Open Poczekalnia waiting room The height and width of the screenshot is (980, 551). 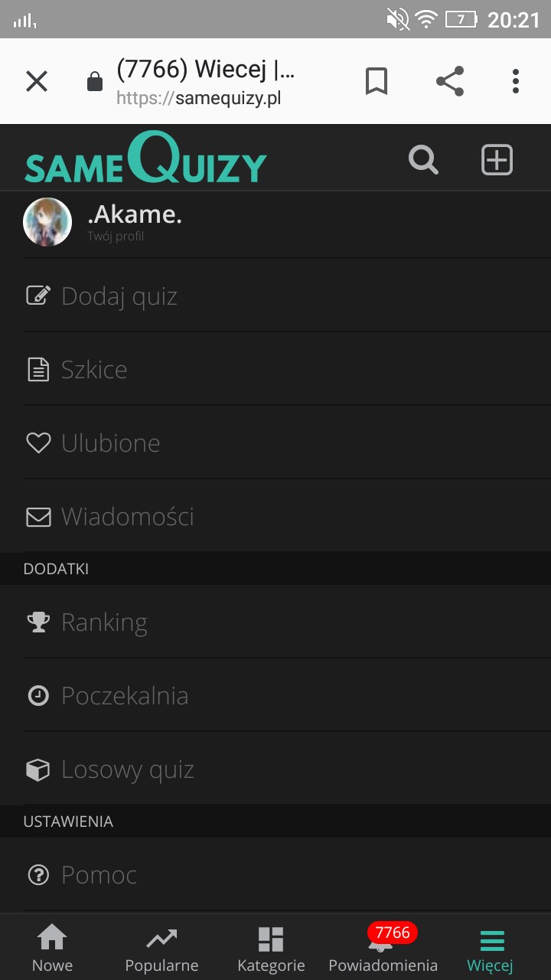tap(125, 696)
